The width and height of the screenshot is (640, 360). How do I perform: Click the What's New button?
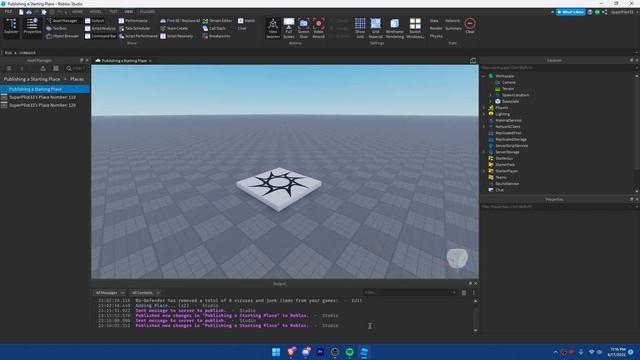point(571,12)
